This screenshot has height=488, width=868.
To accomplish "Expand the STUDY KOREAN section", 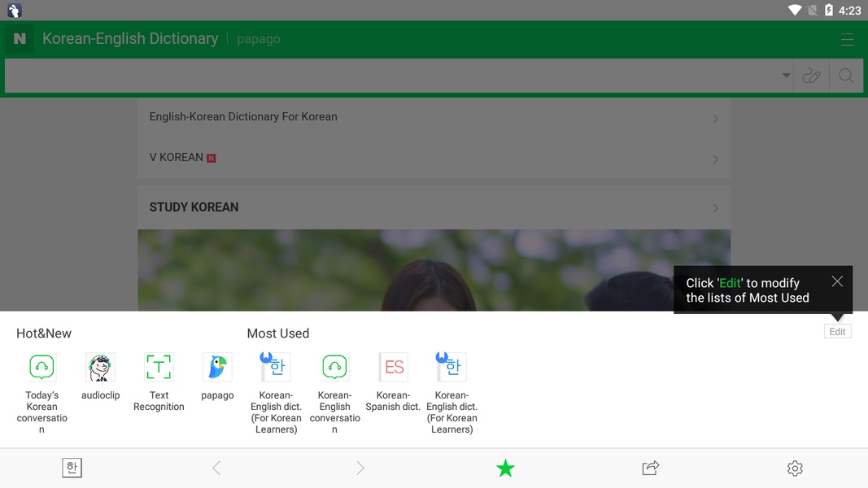I will 434,207.
